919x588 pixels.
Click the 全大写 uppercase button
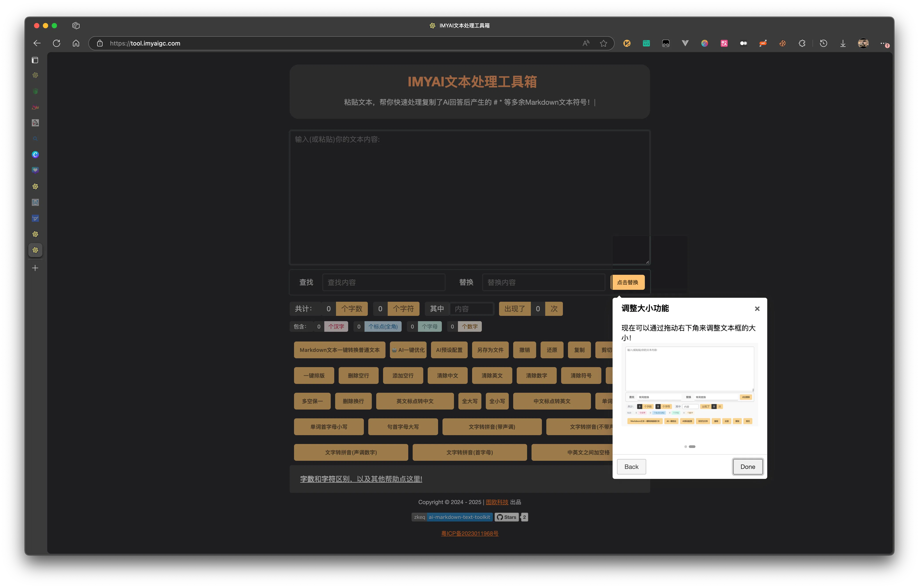pos(470,401)
